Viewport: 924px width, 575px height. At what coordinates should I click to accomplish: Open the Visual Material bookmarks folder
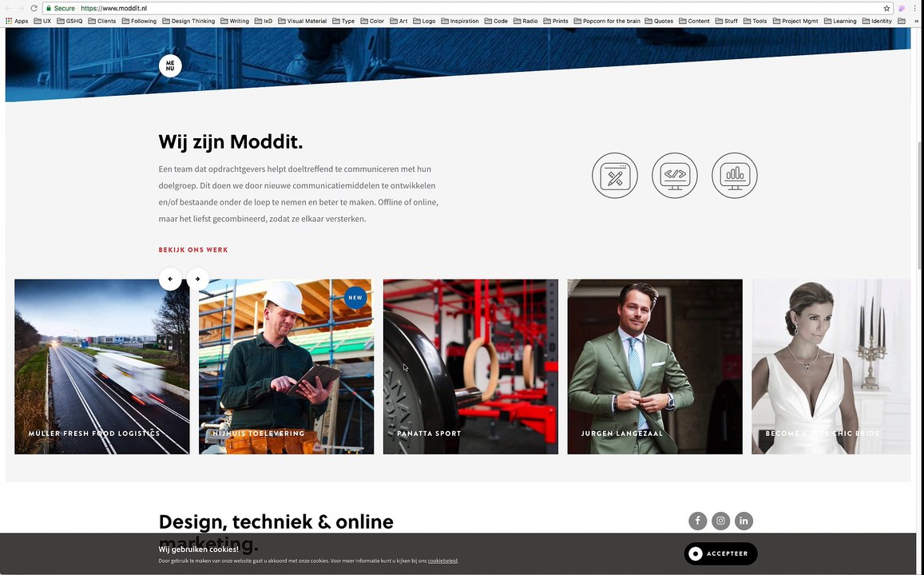point(303,21)
